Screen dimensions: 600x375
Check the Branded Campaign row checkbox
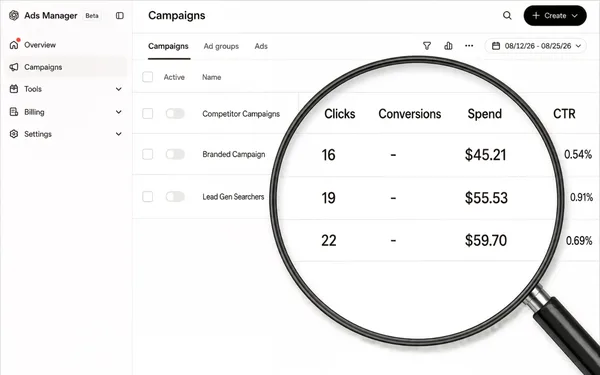pyautogui.click(x=147, y=154)
